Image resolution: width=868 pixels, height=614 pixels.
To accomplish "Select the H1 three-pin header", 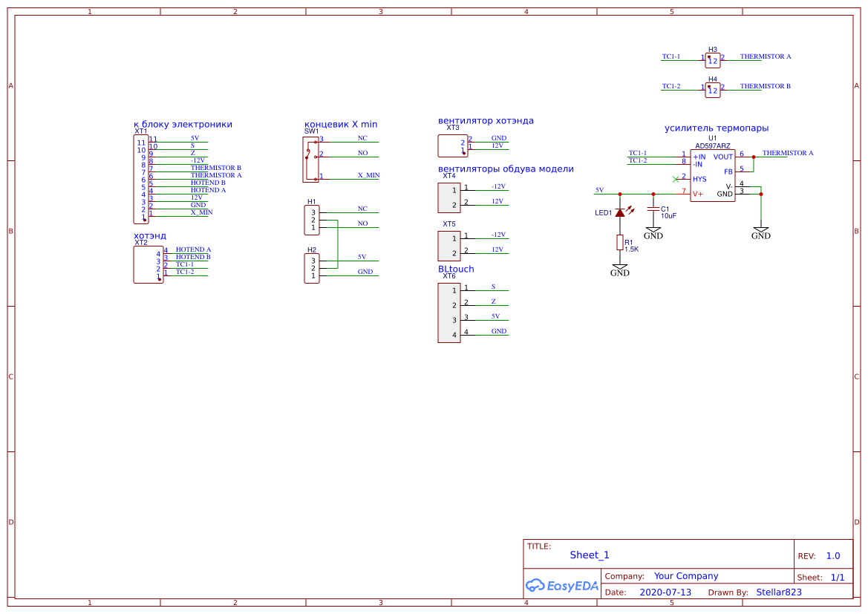I will [311, 220].
